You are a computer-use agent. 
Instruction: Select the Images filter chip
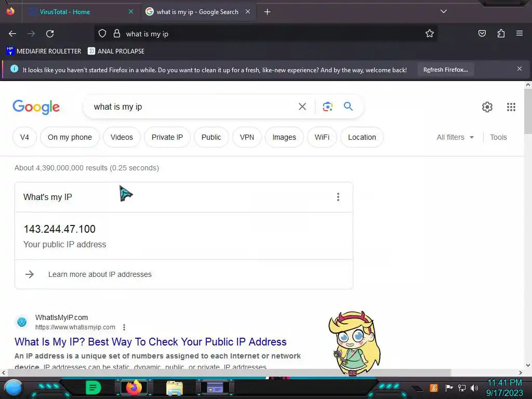284,137
